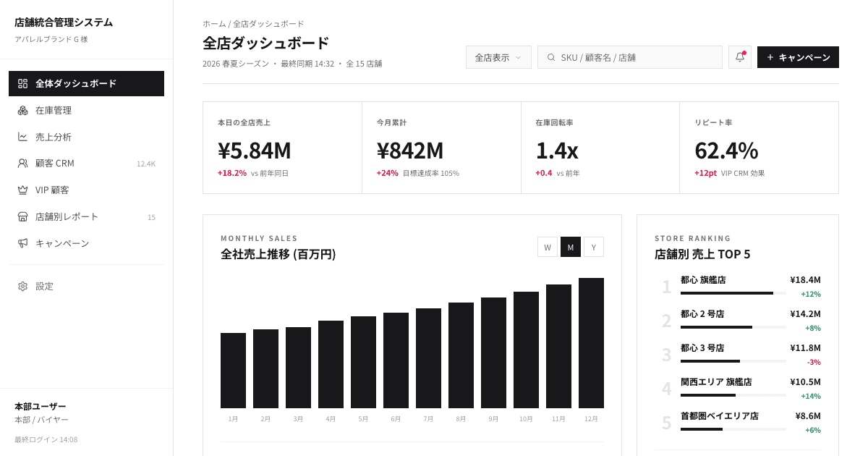868x456 pixels.
Task: Click the キャンペーン megaphone icon
Action: click(x=25, y=243)
